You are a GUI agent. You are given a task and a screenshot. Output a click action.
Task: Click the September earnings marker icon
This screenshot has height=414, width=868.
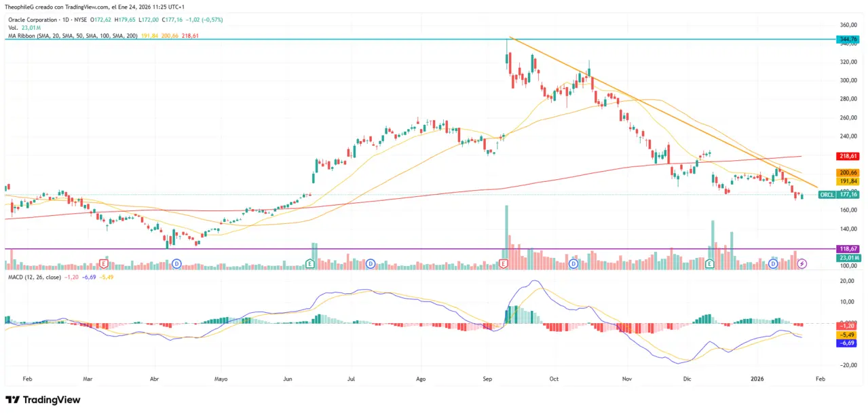click(x=504, y=263)
